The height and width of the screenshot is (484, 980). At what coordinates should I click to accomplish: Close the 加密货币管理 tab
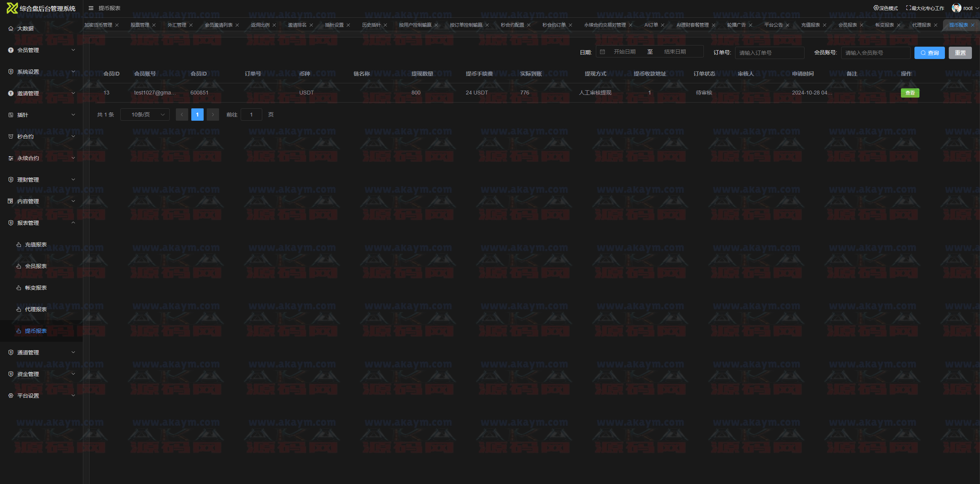pos(117,25)
